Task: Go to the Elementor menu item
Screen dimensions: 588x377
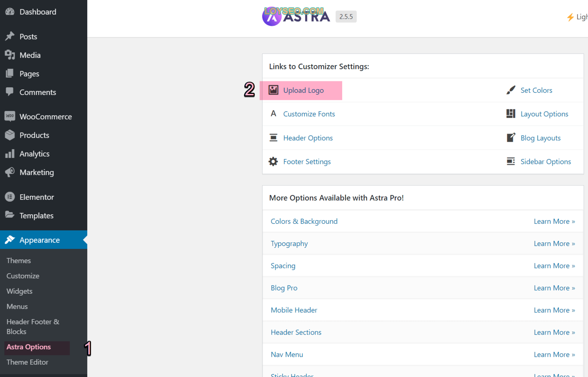Action: (36, 197)
